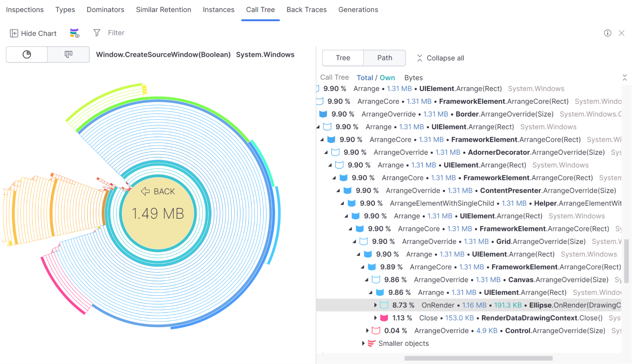Viewport: 632px width, 364px height.
Task: Click the Own sort link
Action: pos(387,78)
